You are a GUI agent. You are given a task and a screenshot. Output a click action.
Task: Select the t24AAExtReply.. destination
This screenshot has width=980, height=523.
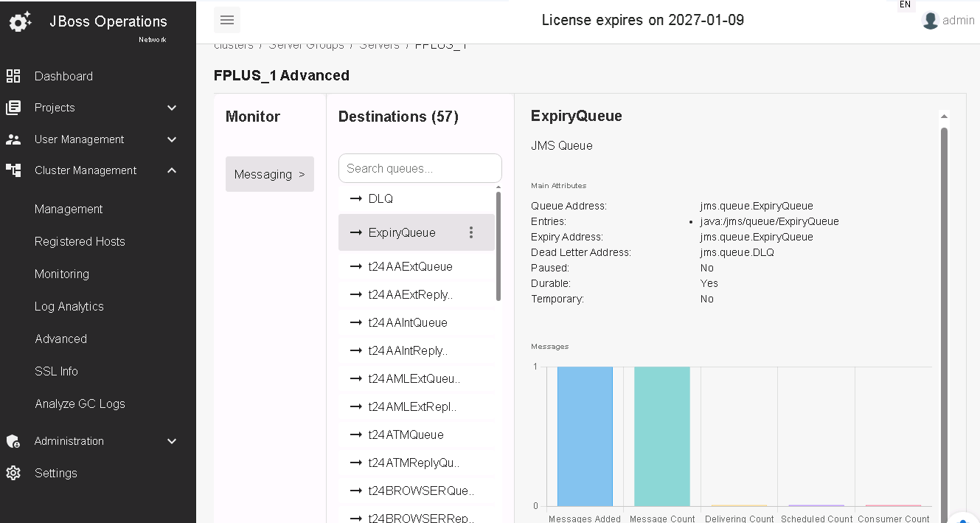[x=417, y=294]
